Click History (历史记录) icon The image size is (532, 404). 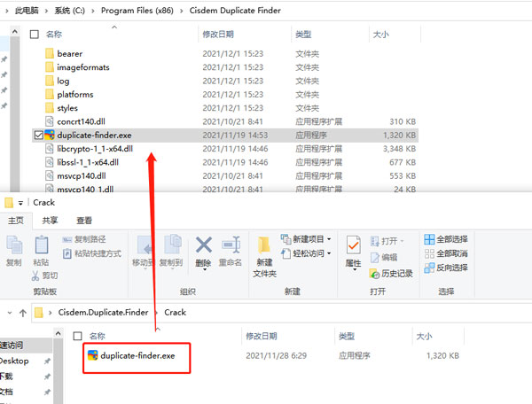(374, 274)
